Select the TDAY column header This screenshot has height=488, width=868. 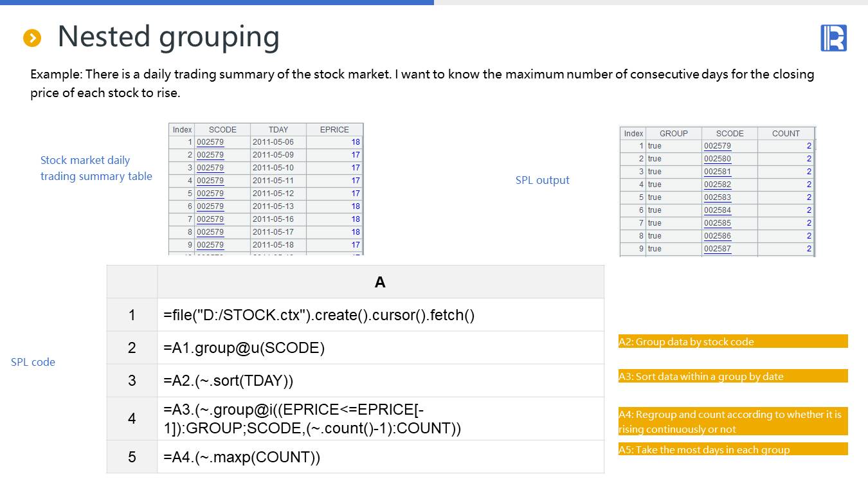point(278,129)
